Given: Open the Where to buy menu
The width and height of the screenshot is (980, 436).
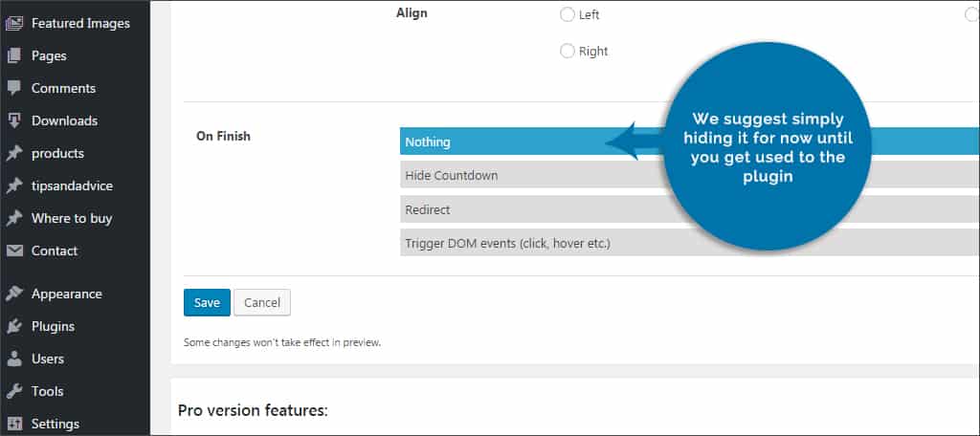Looking at the screenshot, I should click(x=72, y=218).
